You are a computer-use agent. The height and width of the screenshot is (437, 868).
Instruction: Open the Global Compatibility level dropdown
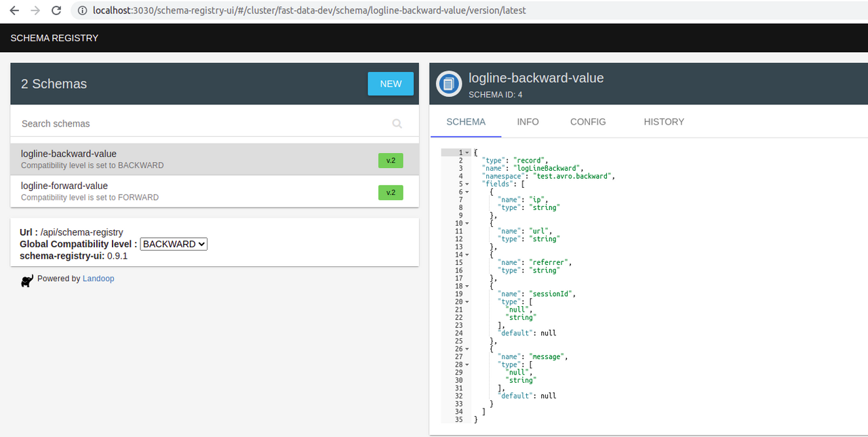174,244
